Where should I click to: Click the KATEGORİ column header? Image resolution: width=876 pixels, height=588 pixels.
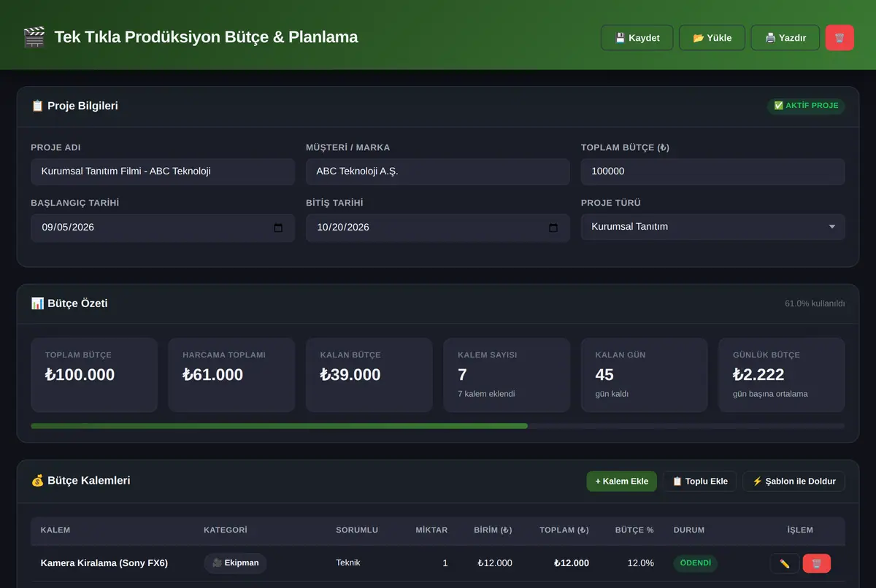[x=226, y=530]
